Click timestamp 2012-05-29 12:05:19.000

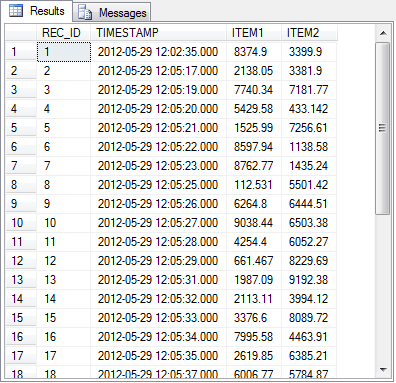click(158, 90)
